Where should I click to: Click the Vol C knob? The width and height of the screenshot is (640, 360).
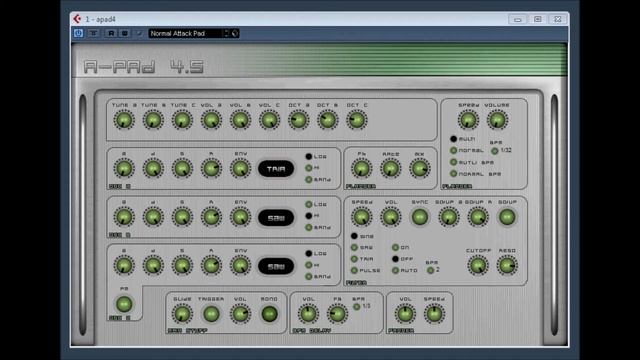269,120
